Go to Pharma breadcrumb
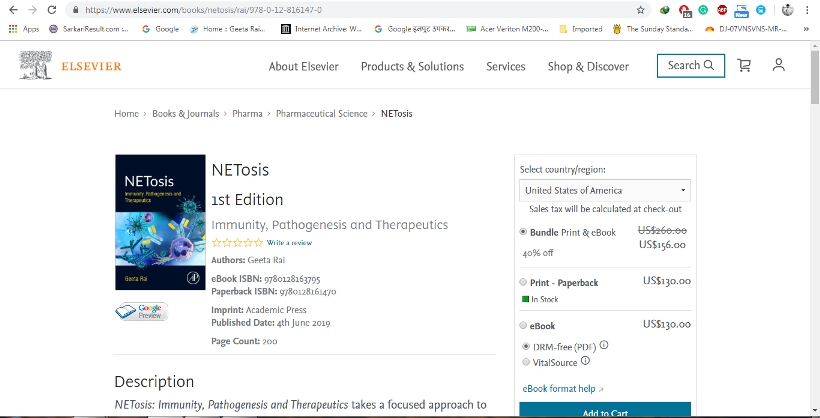 [247, 114]
